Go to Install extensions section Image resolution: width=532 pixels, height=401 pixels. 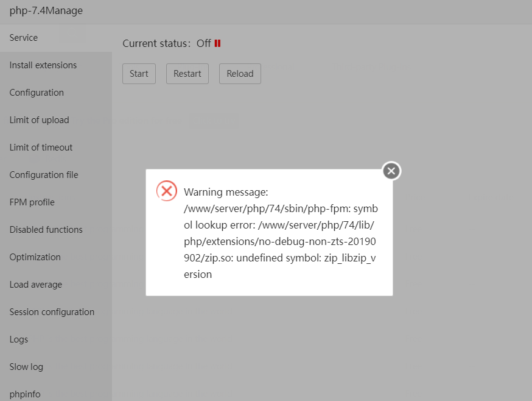[43, 65]
